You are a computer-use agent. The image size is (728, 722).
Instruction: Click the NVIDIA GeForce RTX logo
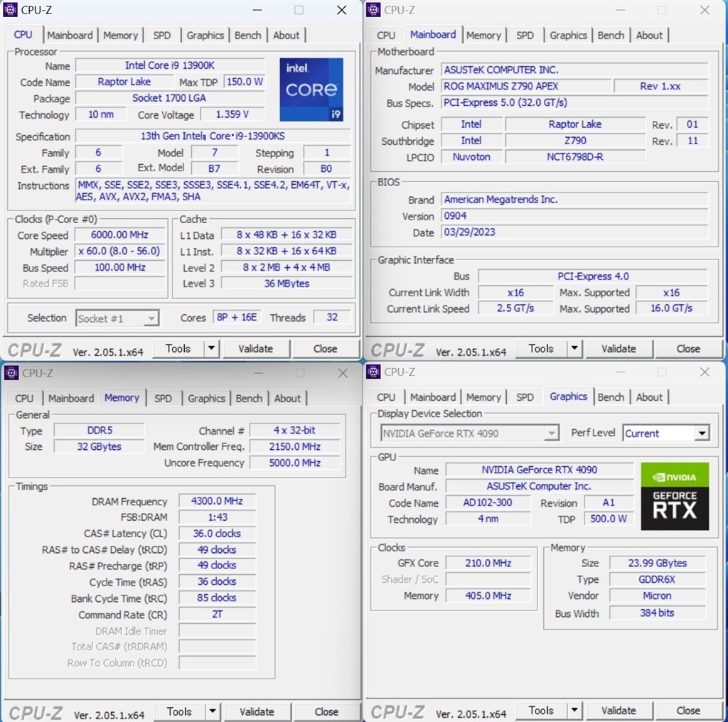[675, 496]
